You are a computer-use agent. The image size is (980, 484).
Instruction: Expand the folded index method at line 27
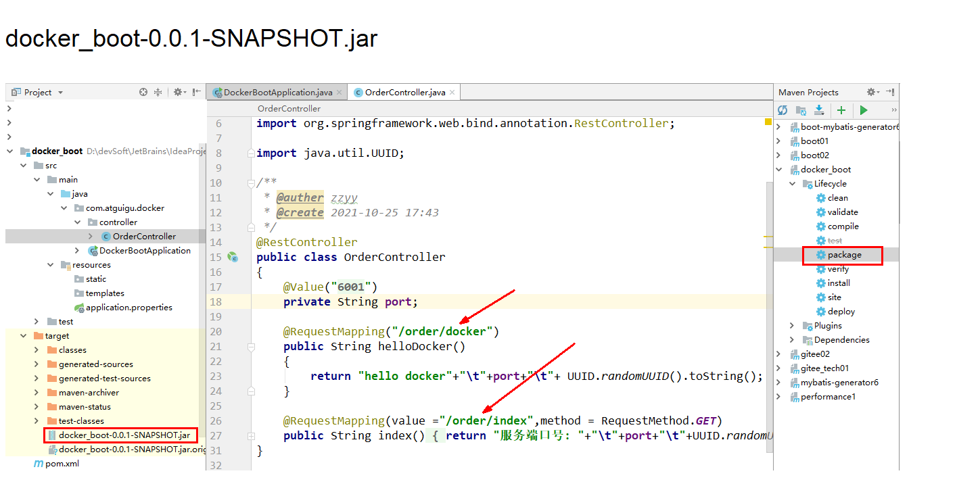click(252, 435)
